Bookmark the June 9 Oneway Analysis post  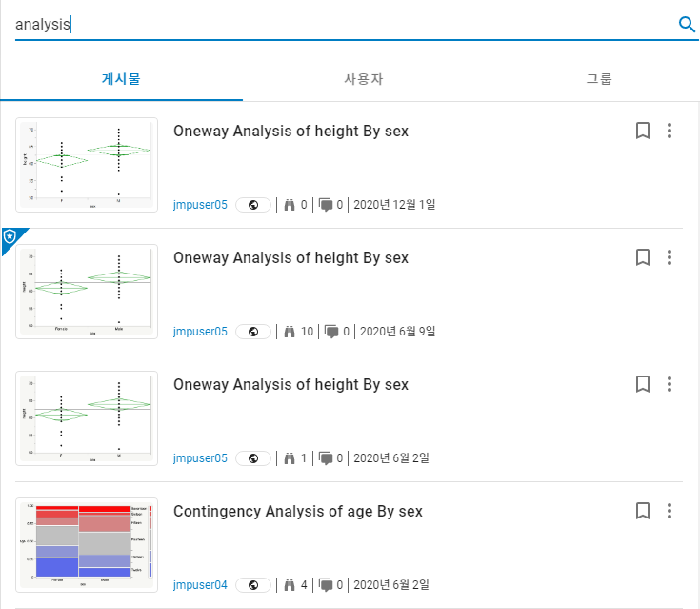(x=643, y=257)
